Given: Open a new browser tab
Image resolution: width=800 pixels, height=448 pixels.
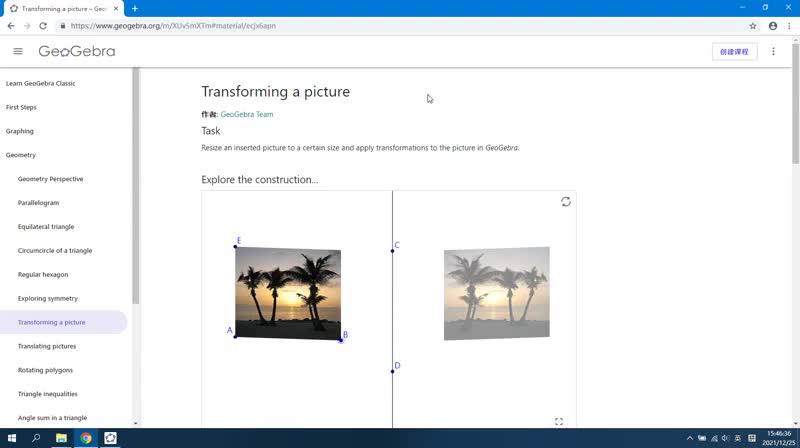Looking at the screenshot, I should pos(135,8).
